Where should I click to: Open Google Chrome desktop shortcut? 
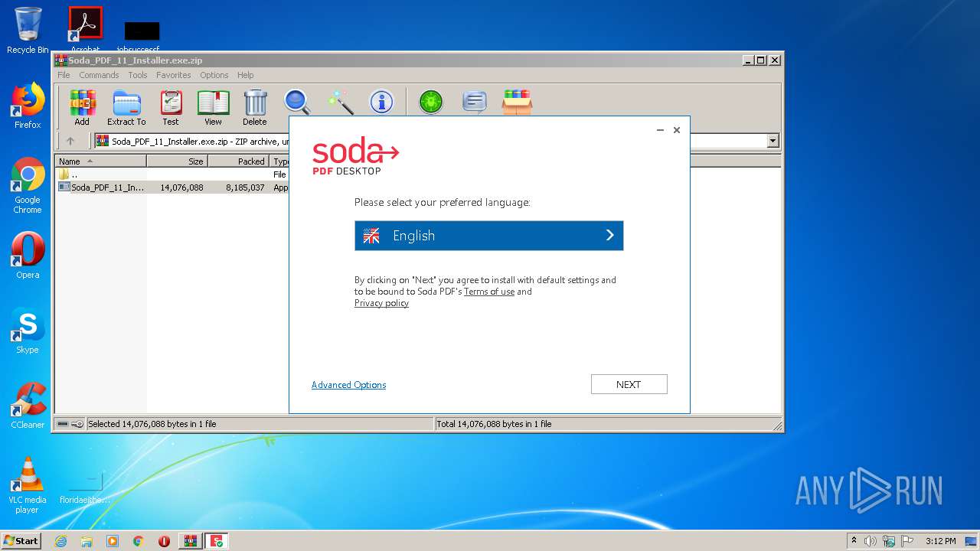[28, 186]
